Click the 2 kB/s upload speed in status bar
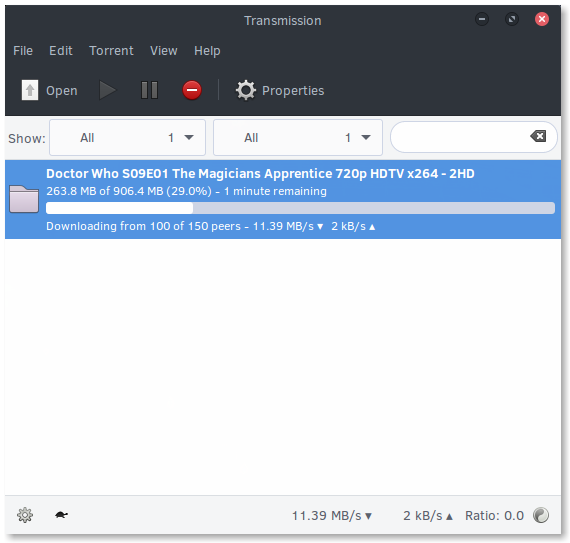The width and height of the screenshot is (570, 543). pyautogui.click(x=428, y=515)
